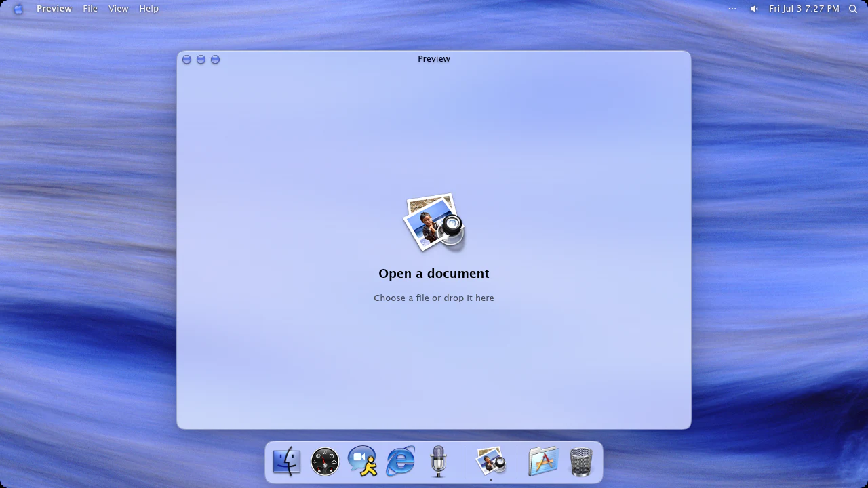Launch the microphone app in dock

(x=439, y=462)
